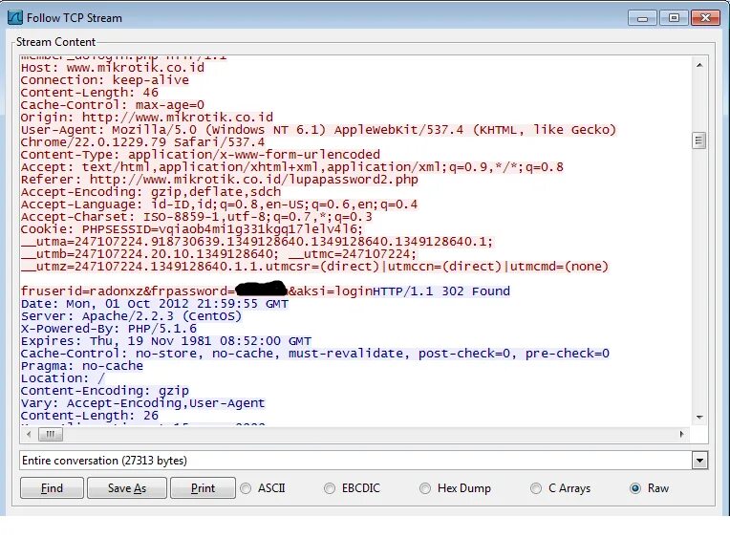Click the horizontal scrollbar right arrow
The height and width of the screenshot is (560, 730).
coord(681,434)
